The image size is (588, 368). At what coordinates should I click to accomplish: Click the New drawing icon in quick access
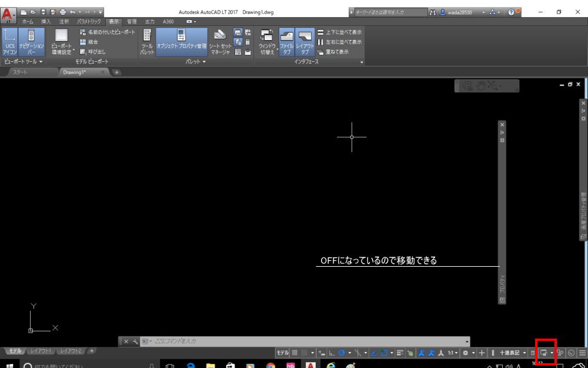[x=24, y=12]
